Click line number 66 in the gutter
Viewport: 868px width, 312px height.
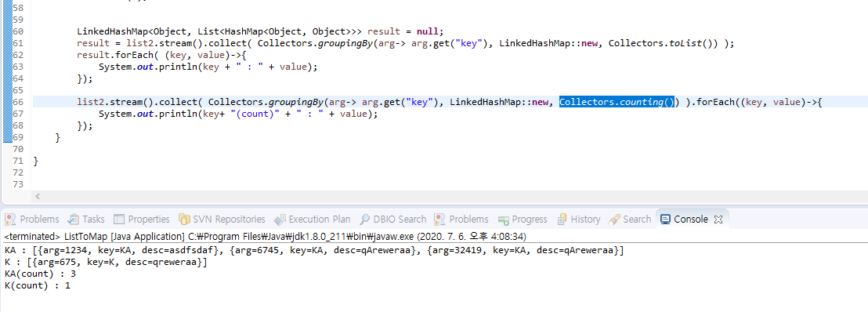18,102
